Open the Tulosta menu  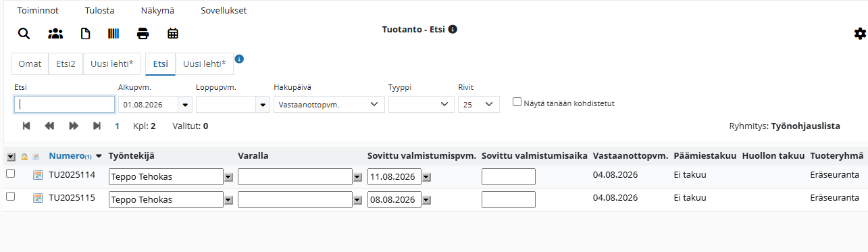tap(100, 11)
